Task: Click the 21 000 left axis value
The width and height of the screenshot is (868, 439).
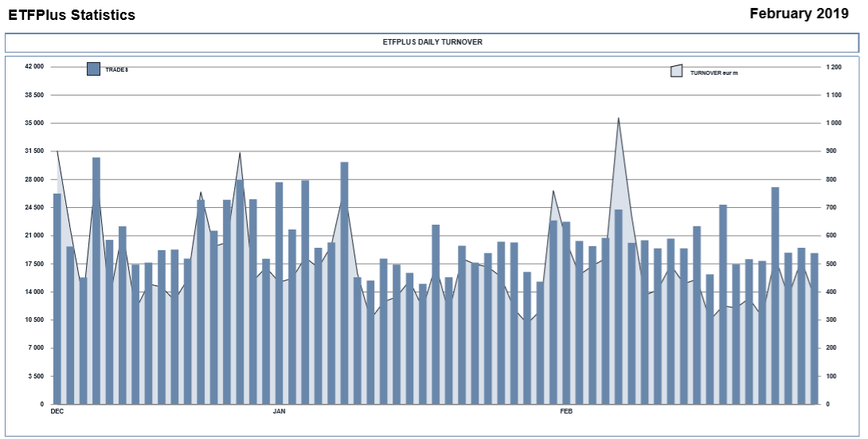Action: [34, 235]
